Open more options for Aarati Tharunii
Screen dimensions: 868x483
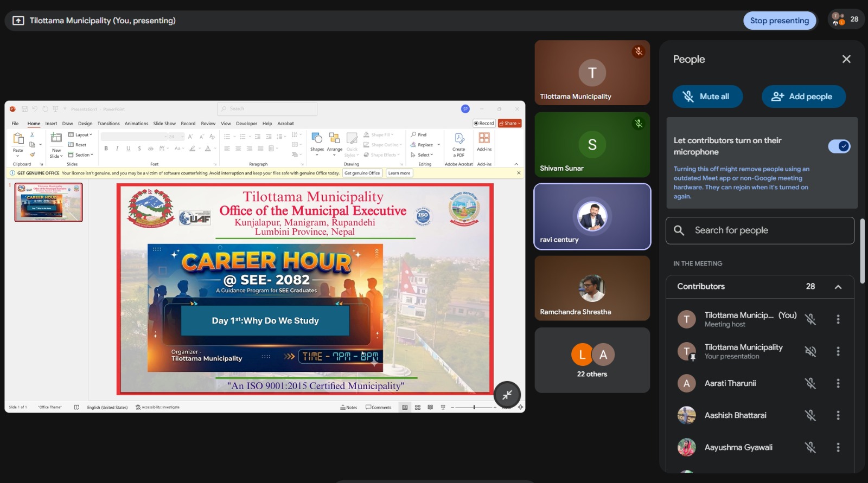(x=838, y=383)
